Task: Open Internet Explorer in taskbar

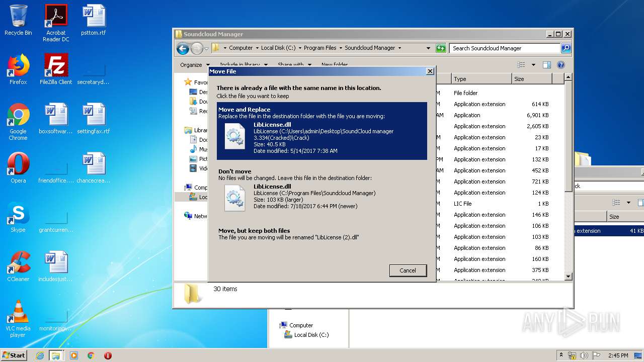Action: (40, 355)
